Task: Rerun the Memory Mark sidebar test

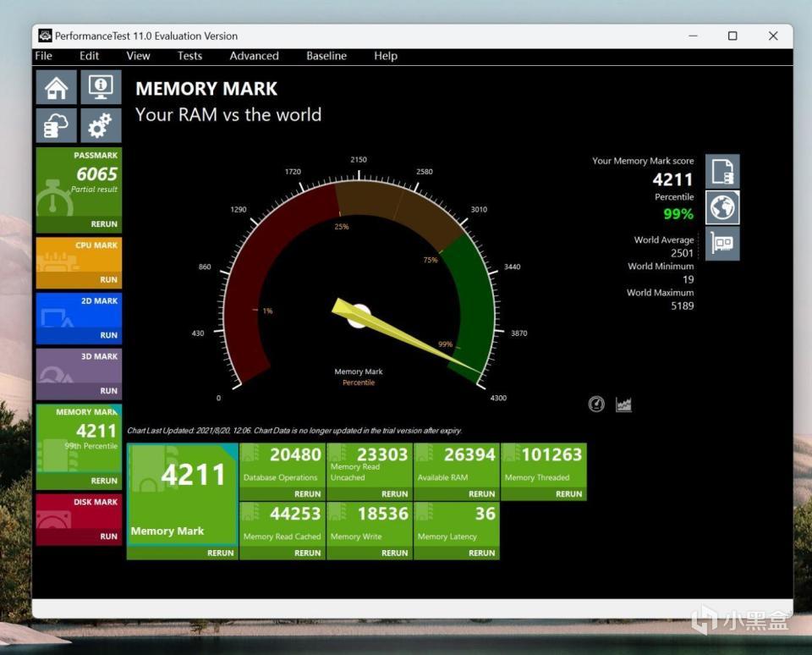Action: point(104,481)
